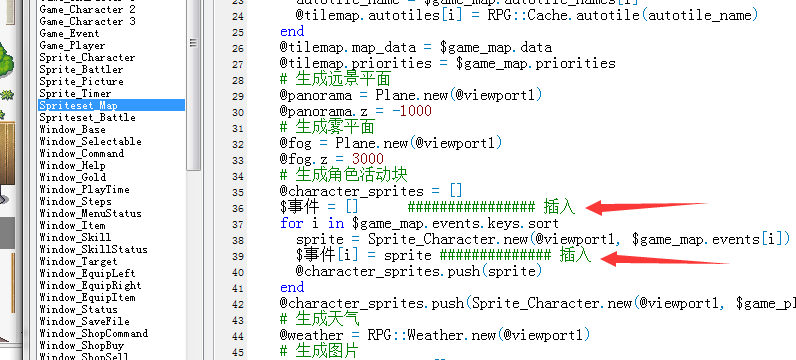This screenshot has height=360, width=796.
Task: Open Window_PlayTime script
Action: (x=84, y=189)
